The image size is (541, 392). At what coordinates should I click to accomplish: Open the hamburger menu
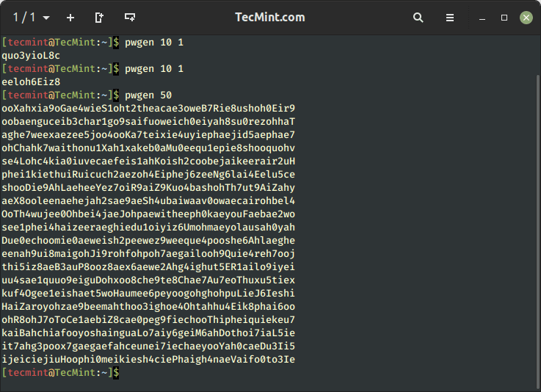pos(450,18)
